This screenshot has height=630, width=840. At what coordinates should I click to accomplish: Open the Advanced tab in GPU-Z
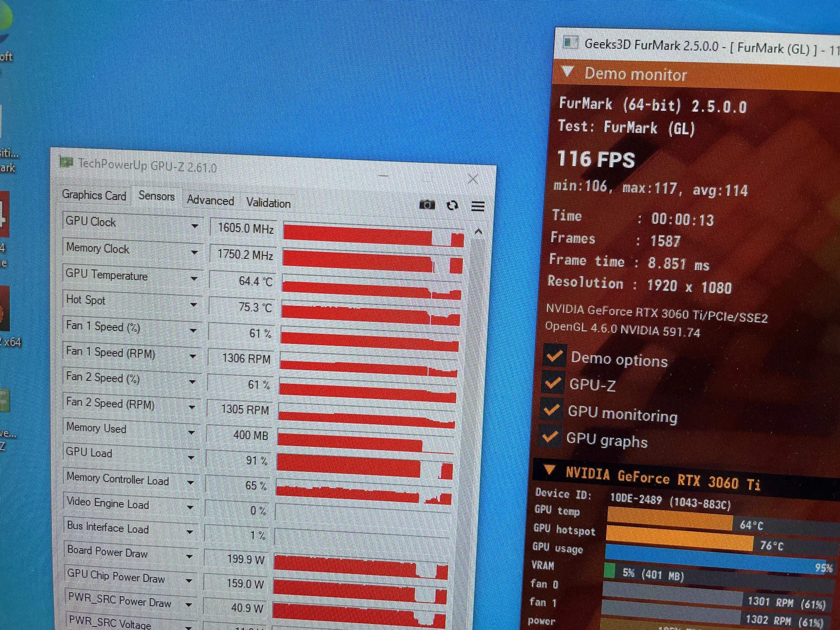coord(210,200)
